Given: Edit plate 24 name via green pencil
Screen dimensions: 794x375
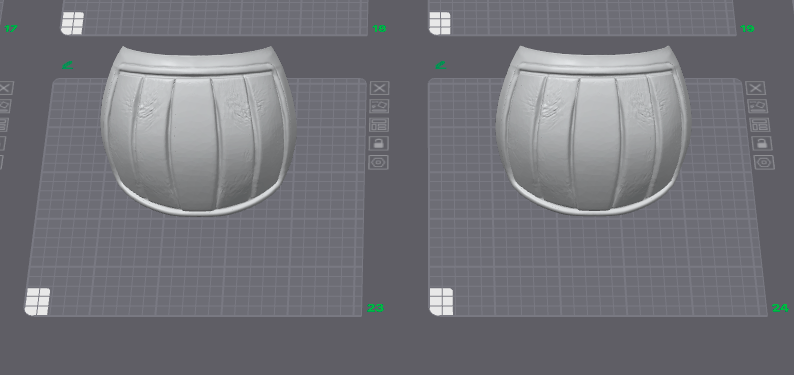Looking at the screenshot, I should click(x=441, y=65).
